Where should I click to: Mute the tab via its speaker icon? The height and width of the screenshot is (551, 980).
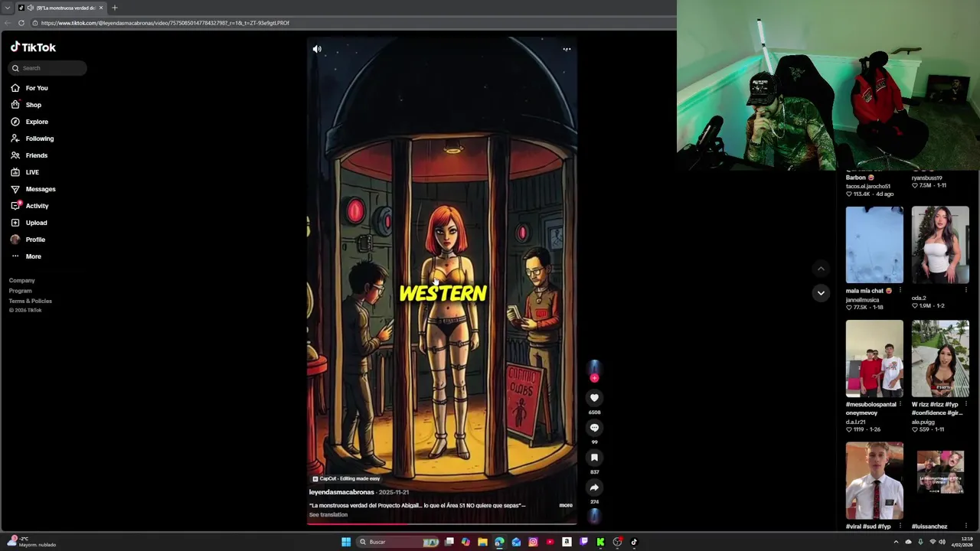tap(30, 8)
